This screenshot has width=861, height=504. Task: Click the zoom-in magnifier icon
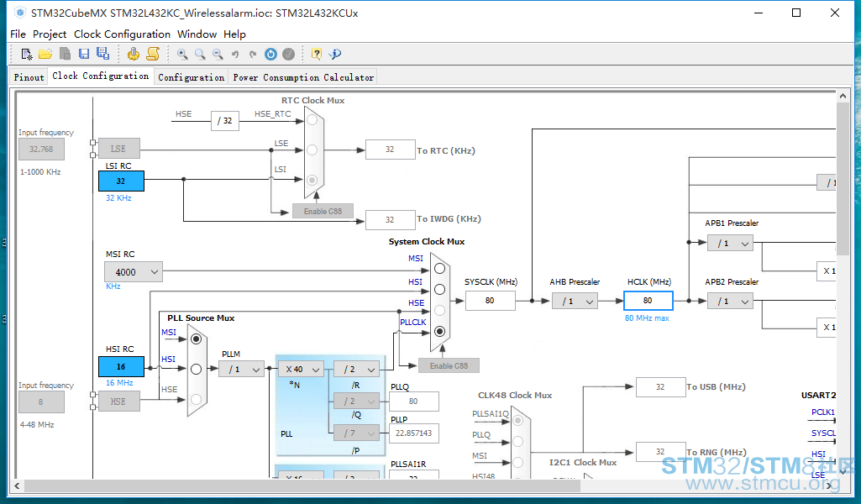[x=182, y=54]
